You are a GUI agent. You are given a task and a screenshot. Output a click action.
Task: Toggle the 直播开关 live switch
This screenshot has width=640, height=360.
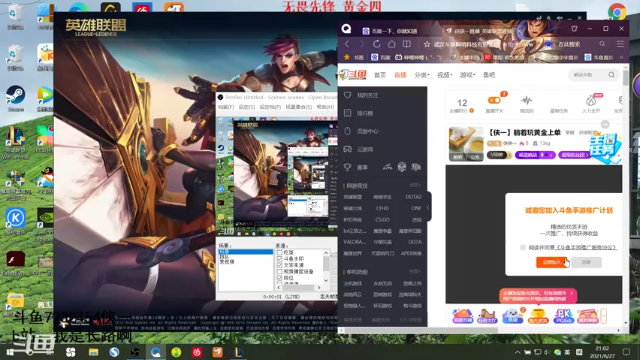point(494,100)
